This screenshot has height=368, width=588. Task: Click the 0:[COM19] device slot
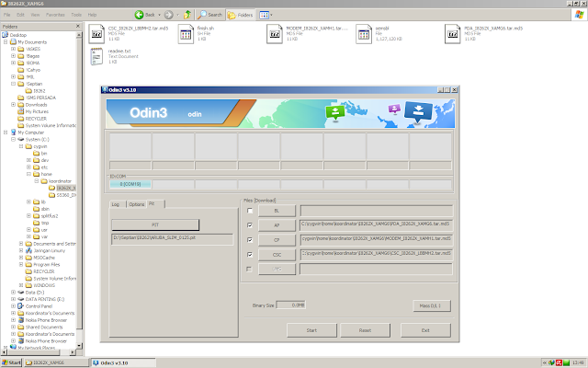[x=130, y=184]
